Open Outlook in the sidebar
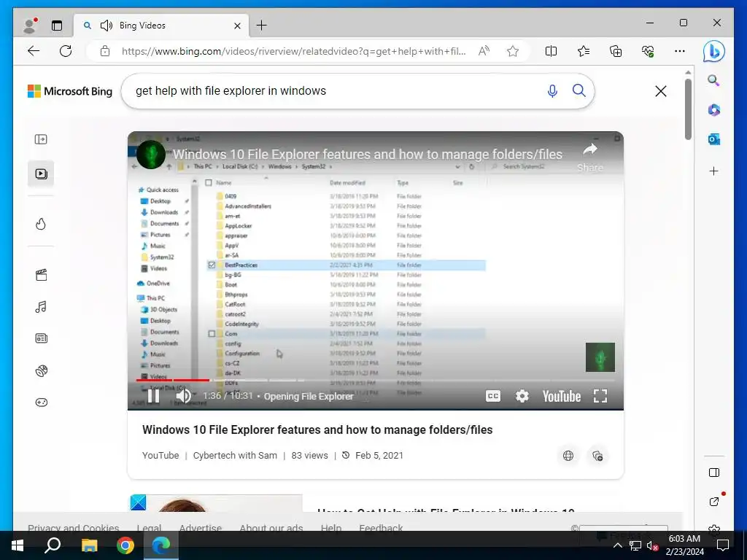Viewport: 747px width, 560px height. [x=713, y=139]
